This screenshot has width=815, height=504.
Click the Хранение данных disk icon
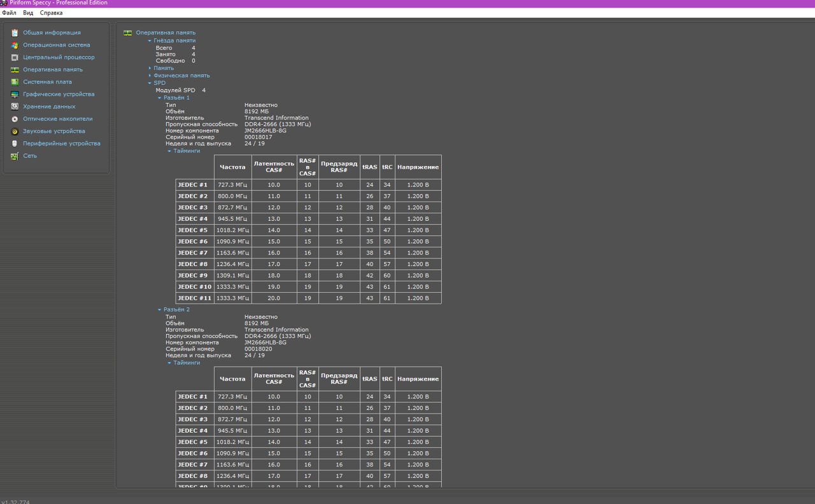coord(15,107)
